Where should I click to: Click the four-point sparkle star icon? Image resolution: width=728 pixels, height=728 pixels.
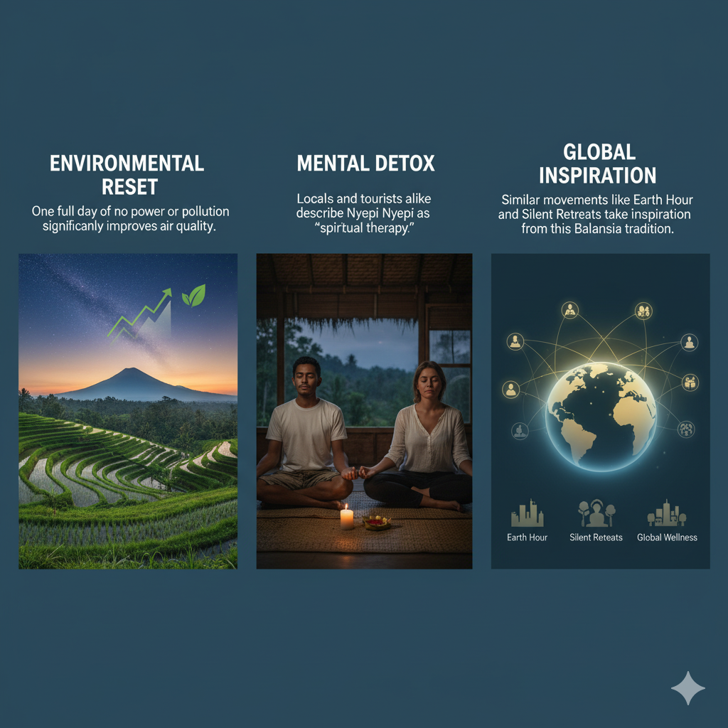[688, 688]
